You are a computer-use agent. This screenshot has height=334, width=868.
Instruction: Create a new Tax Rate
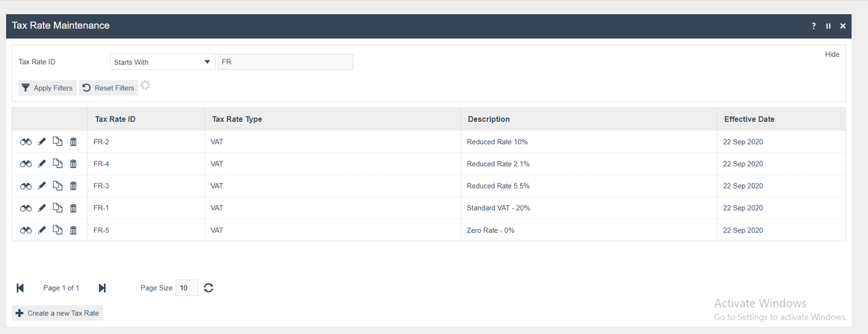point(57,313)
